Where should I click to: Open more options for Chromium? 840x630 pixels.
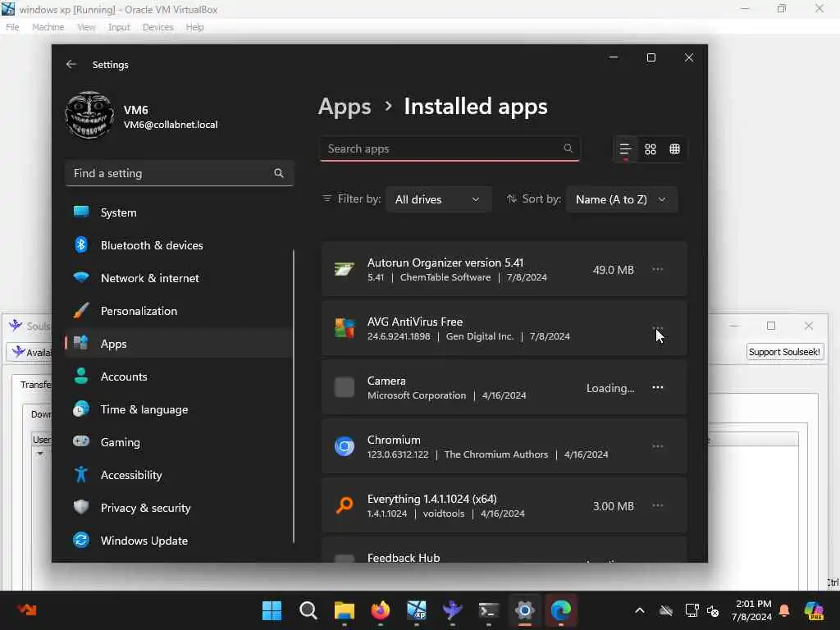point(657,446)
